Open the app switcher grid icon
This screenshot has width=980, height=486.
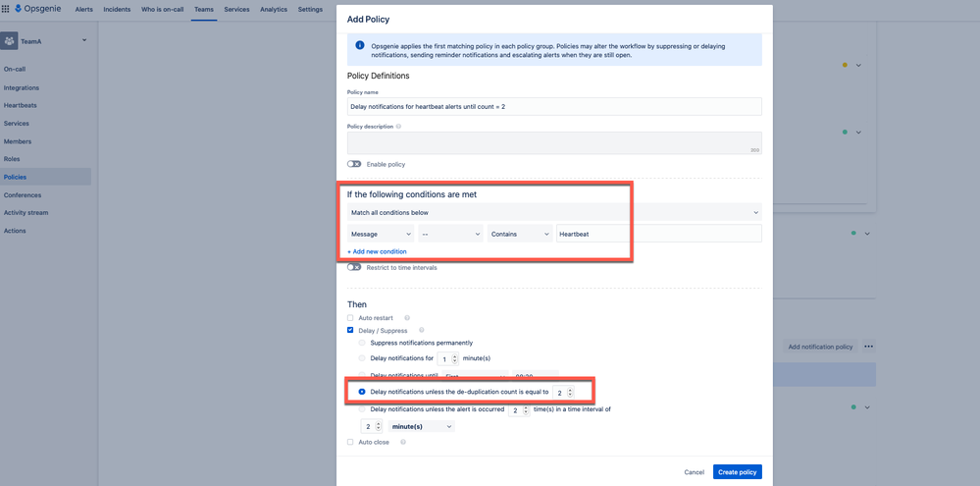(x=6, y=9)
